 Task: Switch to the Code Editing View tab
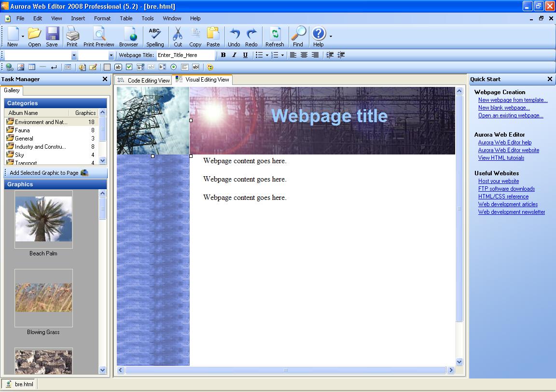(x=143, y=81)
